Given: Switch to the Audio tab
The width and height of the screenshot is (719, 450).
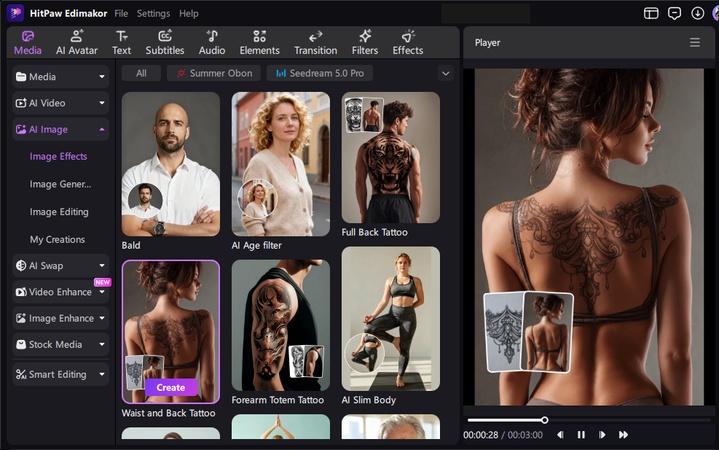Looking at the screenshot, I should click(212, 43).
